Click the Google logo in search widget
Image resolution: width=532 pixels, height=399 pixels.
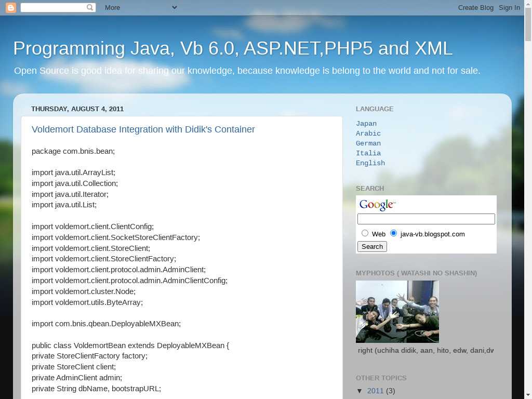[377, 205]
